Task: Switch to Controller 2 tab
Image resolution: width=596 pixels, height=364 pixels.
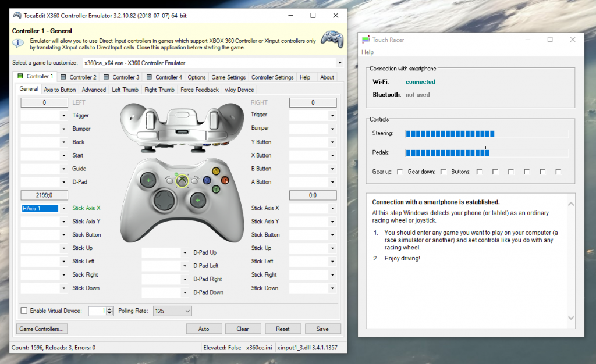Action: coord(79,77)
